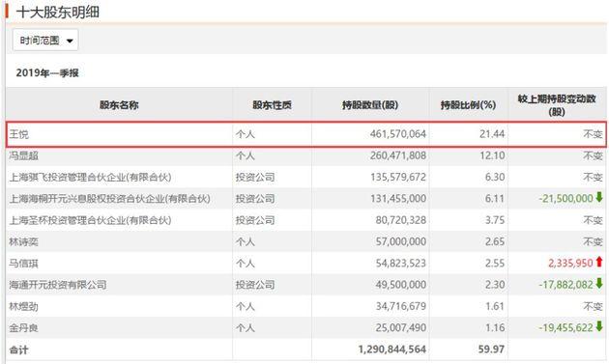Click green down arrow beside -19,455,622
609x364 pixels.
599,326
